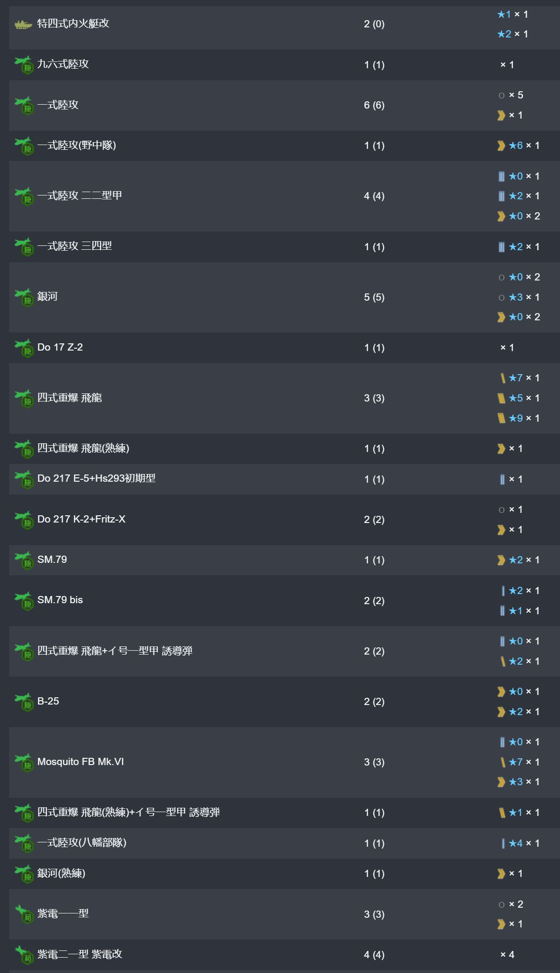Screen dimensions: 560x973
Task: Click the land attacker icon beside 九六式陸攻
Action: tap(24, 64)
